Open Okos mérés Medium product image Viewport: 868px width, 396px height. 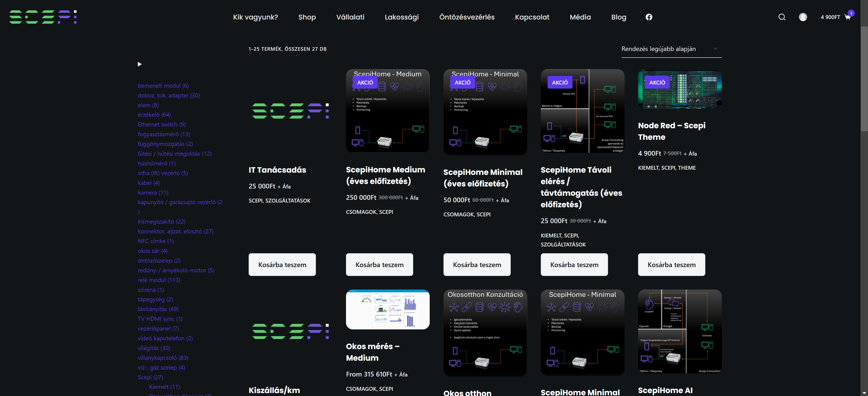click(x=387, y=309)
